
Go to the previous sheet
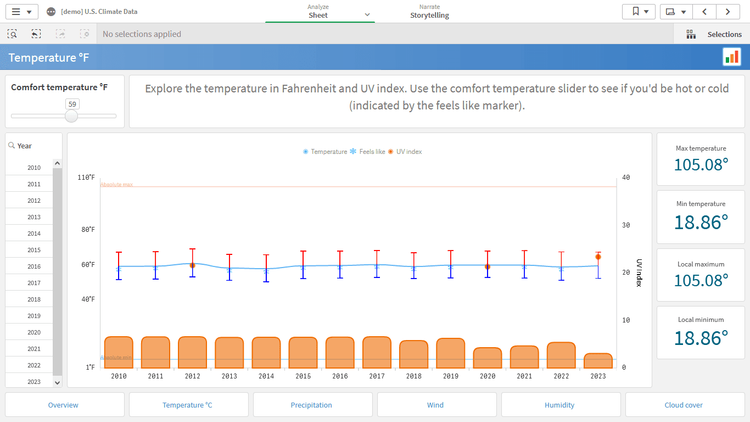pyautogui.click(x=706, y=12)
